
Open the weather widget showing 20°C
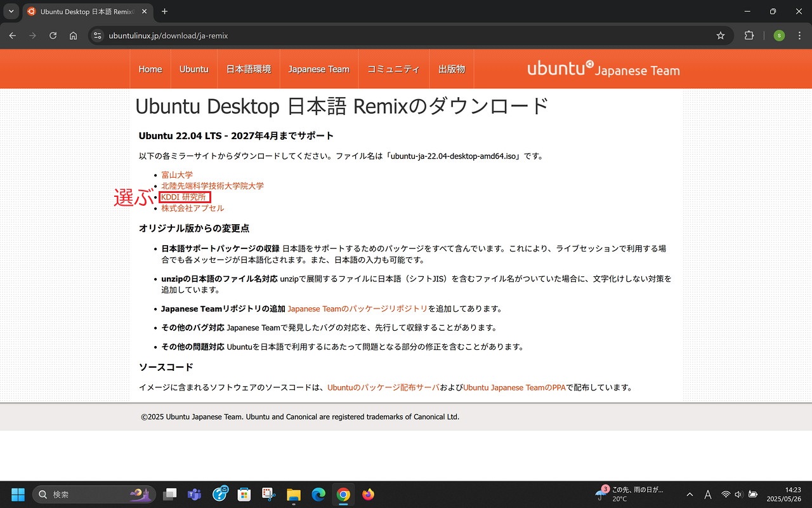coord(629,494)
